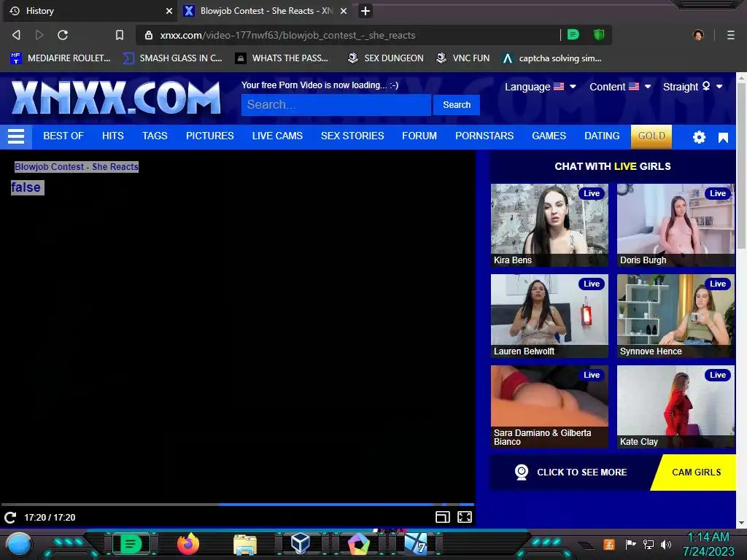Click the network tray icon
Viewport: 747px width, 560px height.
click(649, 544)
